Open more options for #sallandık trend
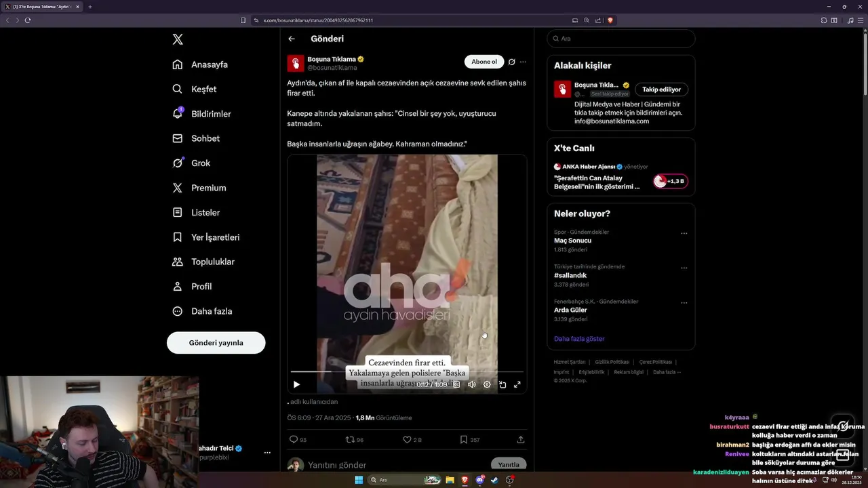The width and height of the screenshot is (868, 488). click(x=684, y=268)
